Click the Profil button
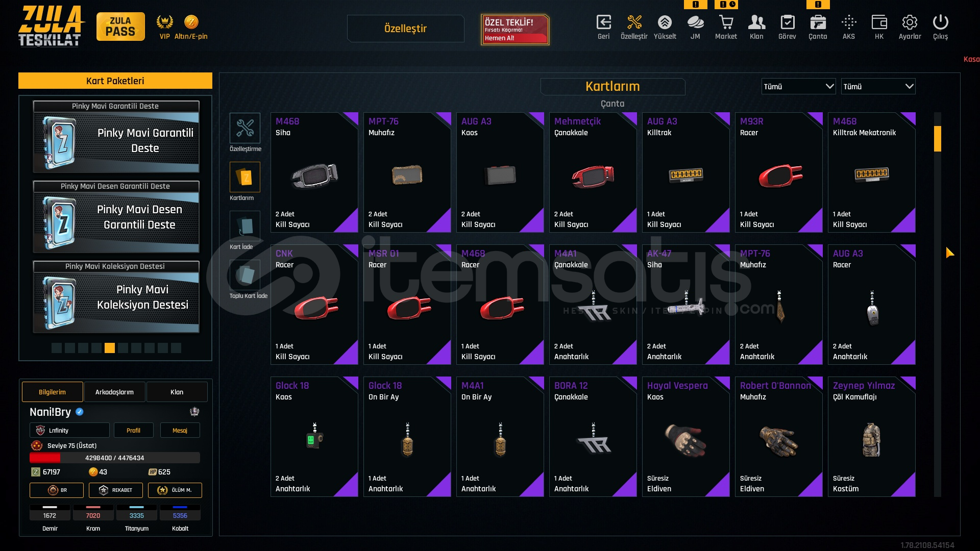 click(x=133, y=430)
